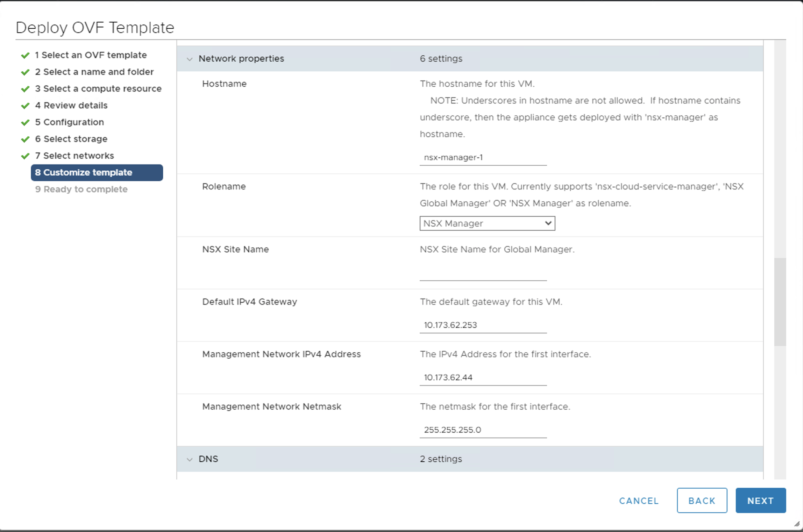Click the green checkmark beside Review details
The image size is (803, 532).
25,106
